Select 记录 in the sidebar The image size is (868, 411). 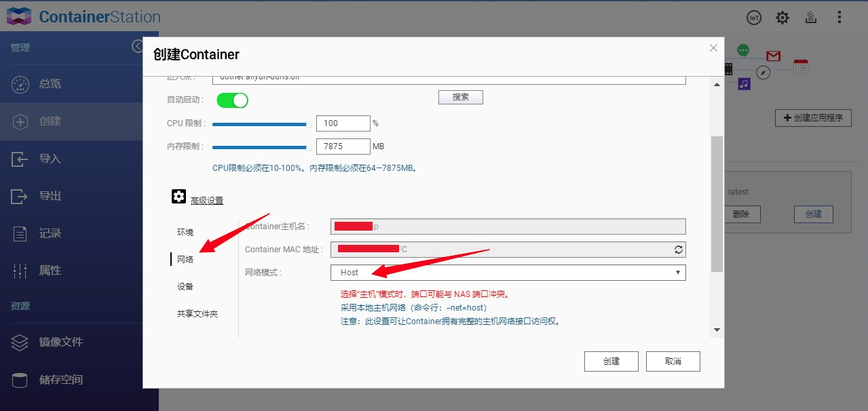pyautogui.click(x=50, y=233)
